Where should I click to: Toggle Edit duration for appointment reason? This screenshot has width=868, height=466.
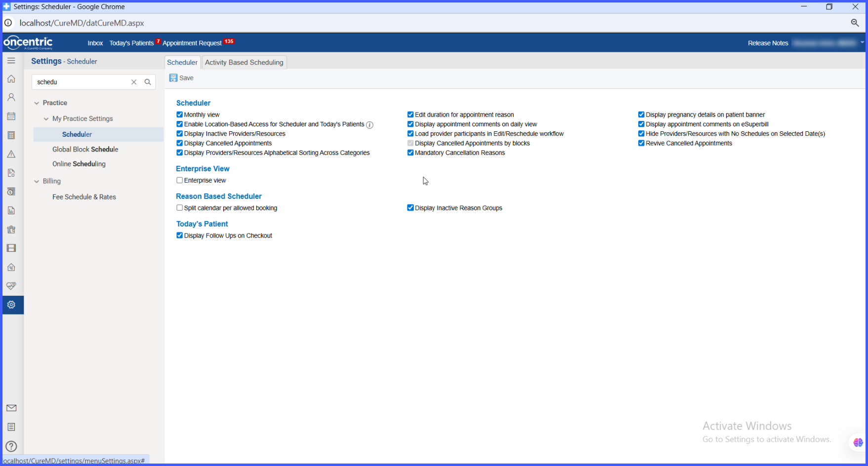click(x=411, y=115)
